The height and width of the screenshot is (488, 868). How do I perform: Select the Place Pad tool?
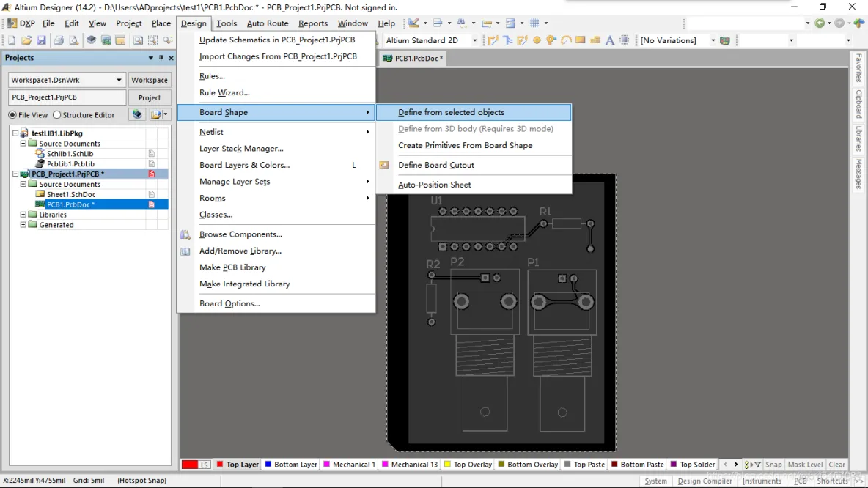point(537,40)
